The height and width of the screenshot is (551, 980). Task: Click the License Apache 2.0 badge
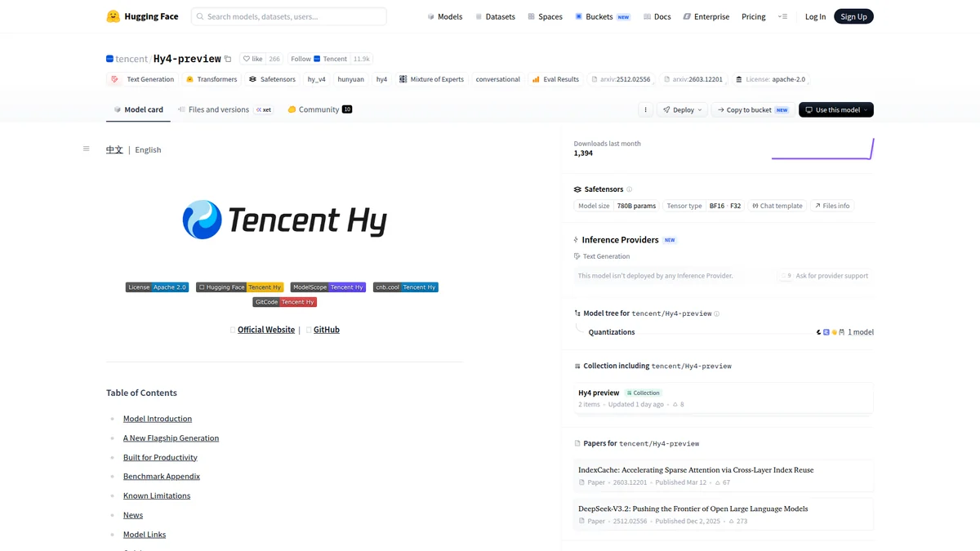coord(157,287)
